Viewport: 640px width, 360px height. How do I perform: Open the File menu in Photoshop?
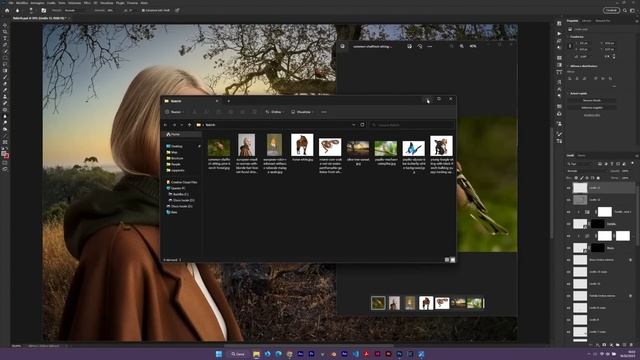pos(11,3)
